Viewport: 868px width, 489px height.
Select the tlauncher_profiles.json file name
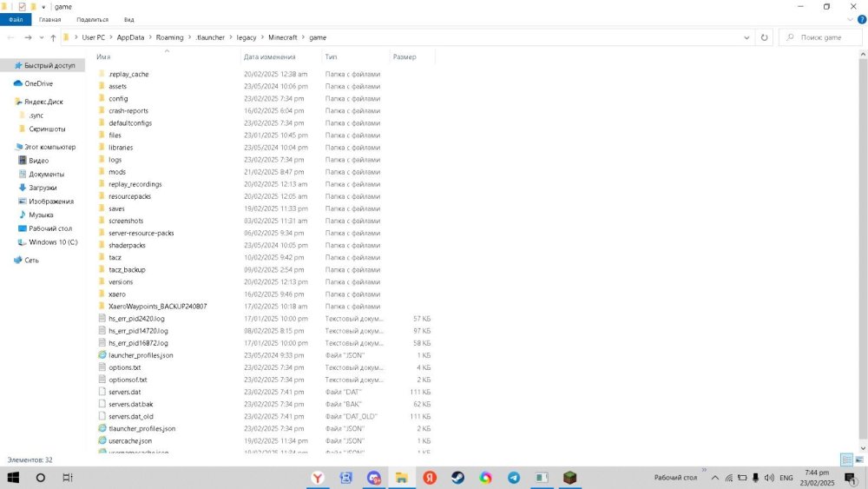(142, 429)
